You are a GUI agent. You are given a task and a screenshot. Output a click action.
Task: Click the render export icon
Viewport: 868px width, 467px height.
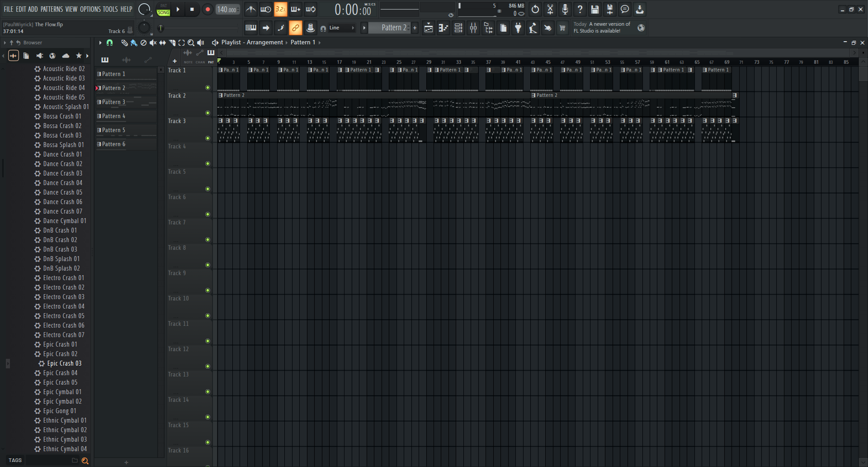[610, 9]
